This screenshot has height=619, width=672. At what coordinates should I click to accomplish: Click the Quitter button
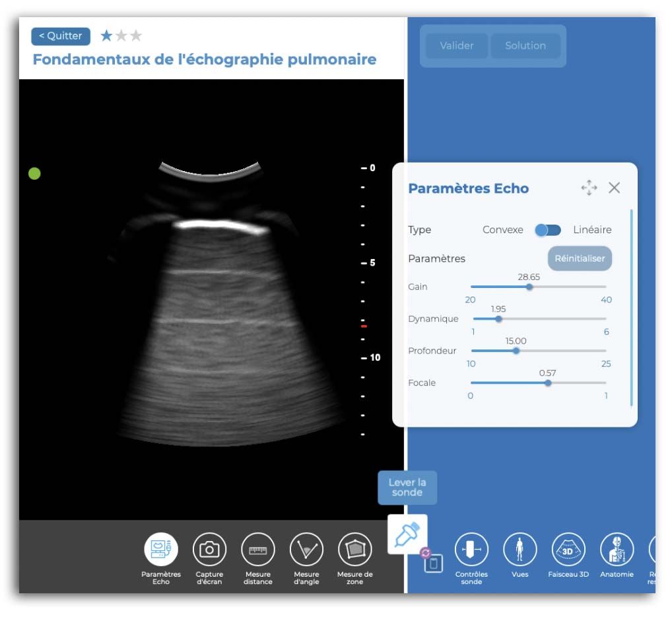tap(61, 36)
